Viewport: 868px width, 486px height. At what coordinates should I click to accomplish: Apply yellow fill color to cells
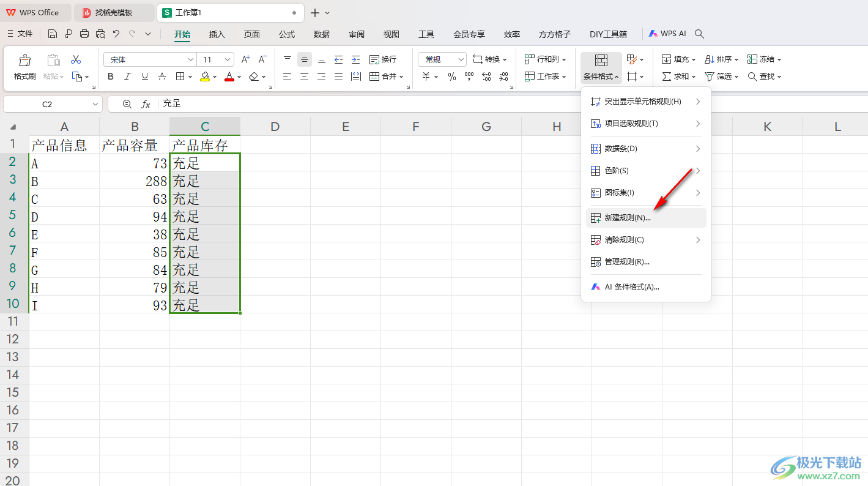(206, 77)
